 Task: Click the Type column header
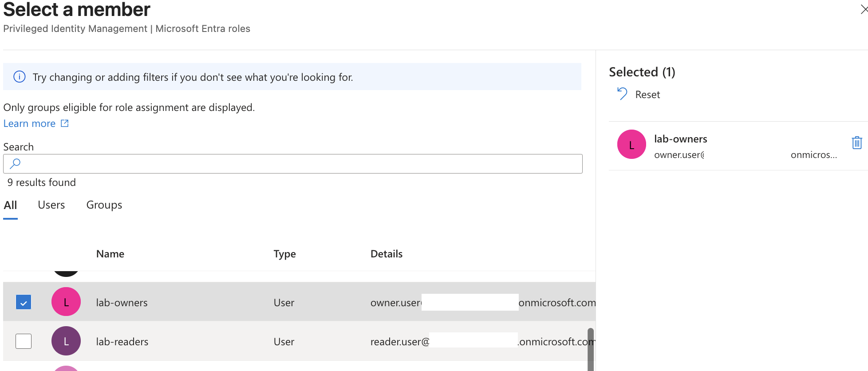coord(284,254)
